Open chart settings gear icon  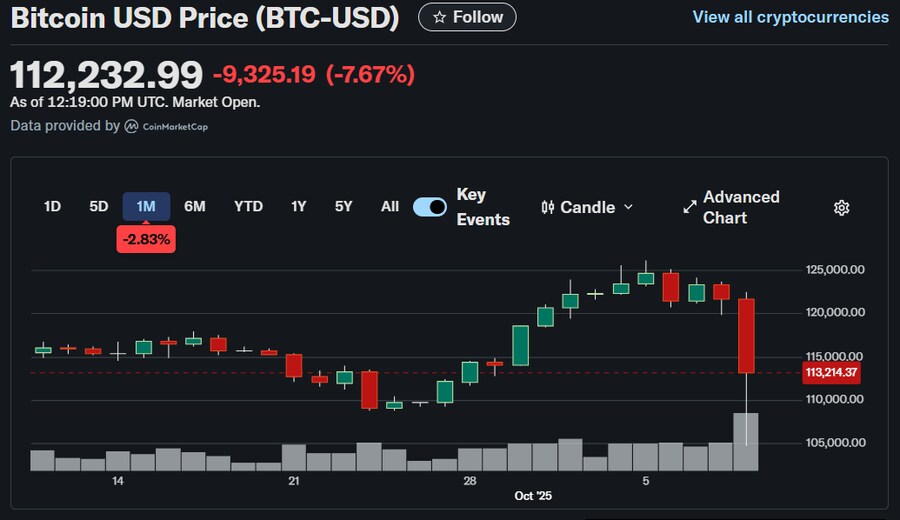click(841, 207)
